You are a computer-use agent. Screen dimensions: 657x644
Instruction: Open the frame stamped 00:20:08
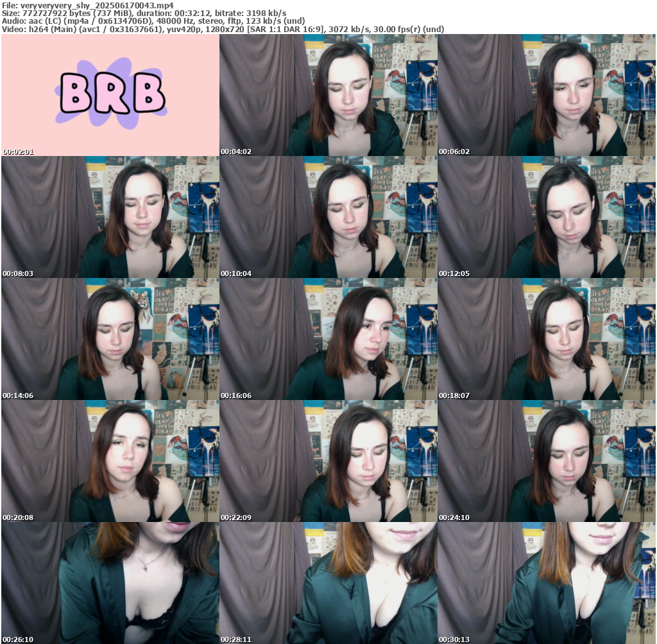click(x=110, y=461)
